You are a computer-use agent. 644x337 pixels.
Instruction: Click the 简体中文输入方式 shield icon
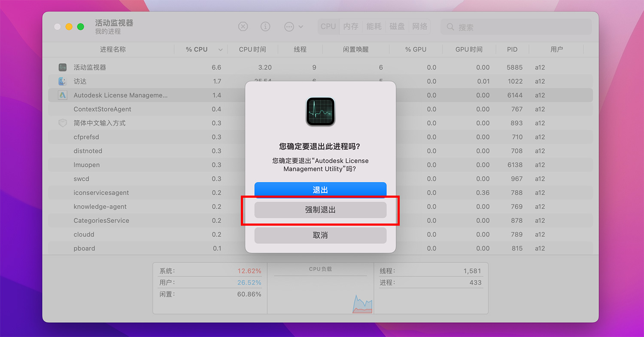point(63,123)
